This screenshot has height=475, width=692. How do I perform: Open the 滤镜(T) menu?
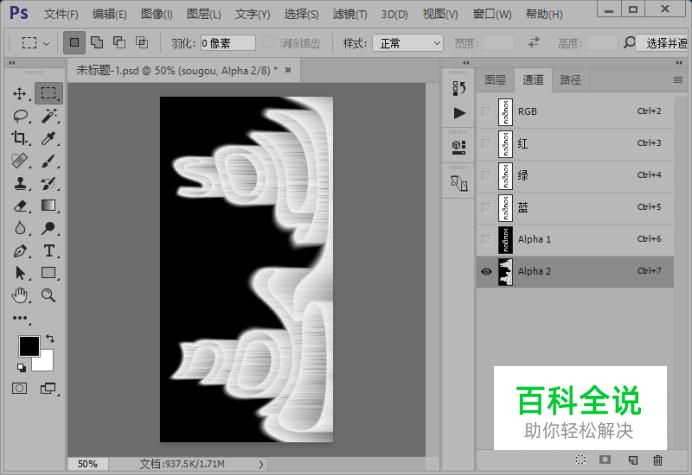tap(350, 14)
